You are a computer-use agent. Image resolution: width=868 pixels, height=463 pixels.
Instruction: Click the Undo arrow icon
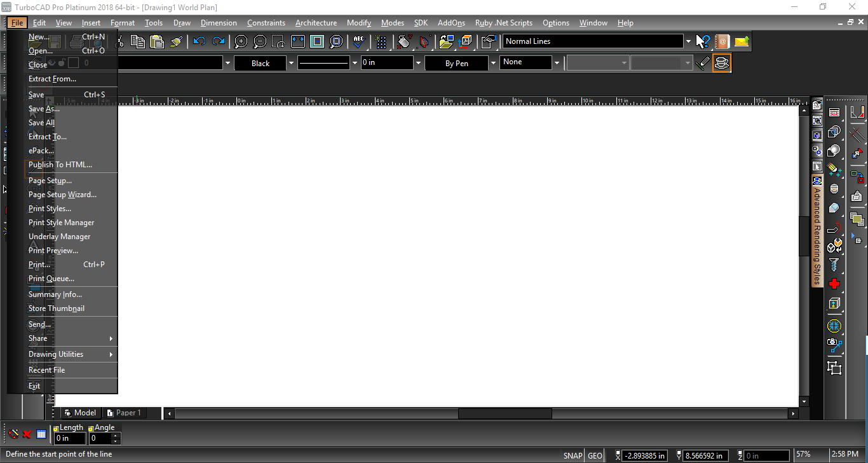pos(200,41)
